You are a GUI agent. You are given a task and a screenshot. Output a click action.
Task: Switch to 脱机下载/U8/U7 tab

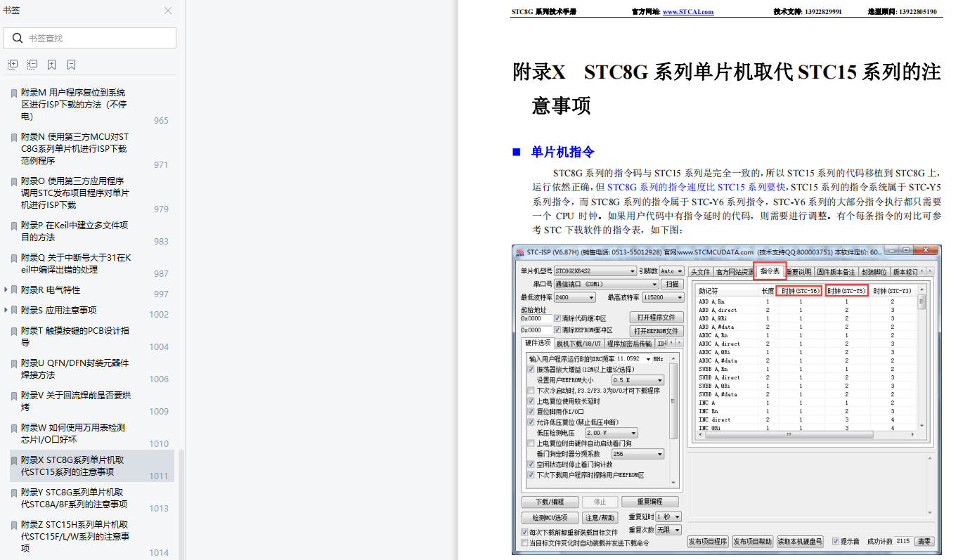point(578,344)
